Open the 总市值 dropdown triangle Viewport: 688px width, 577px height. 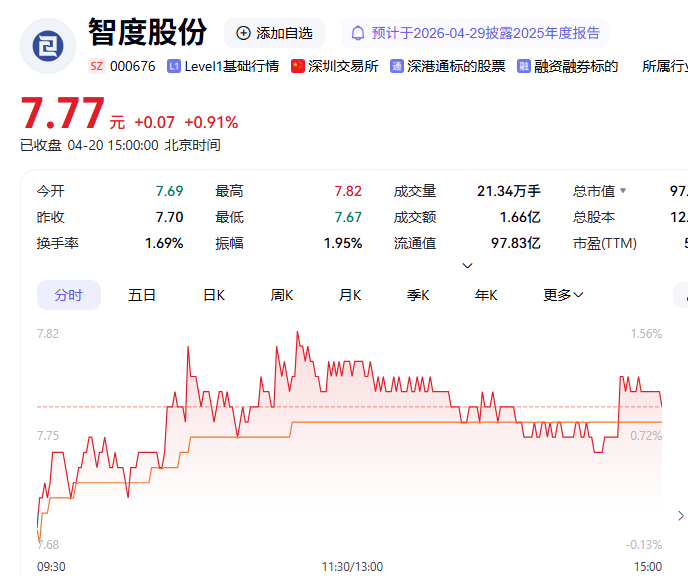click(623, 191)
